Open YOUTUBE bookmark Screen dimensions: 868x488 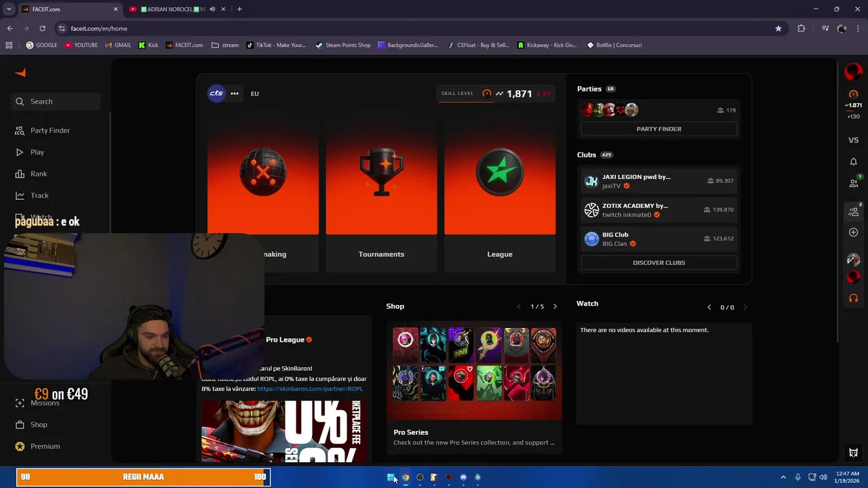pos(81,45)
